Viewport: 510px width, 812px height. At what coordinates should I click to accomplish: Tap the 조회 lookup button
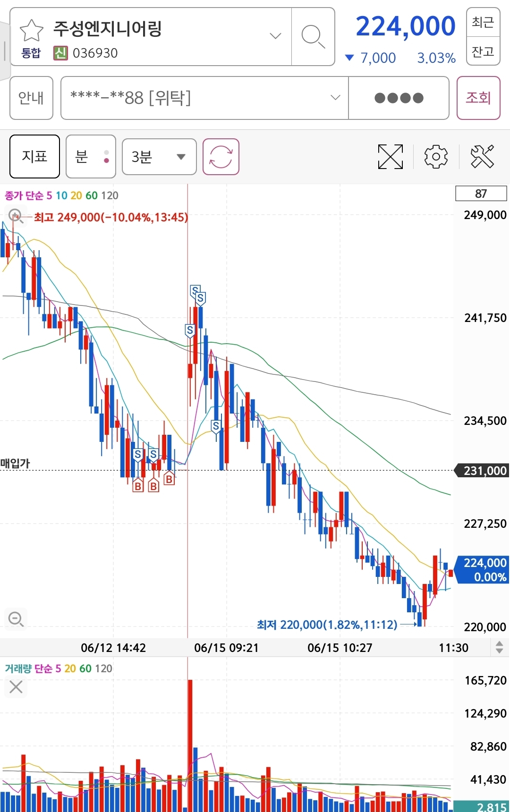478,98
